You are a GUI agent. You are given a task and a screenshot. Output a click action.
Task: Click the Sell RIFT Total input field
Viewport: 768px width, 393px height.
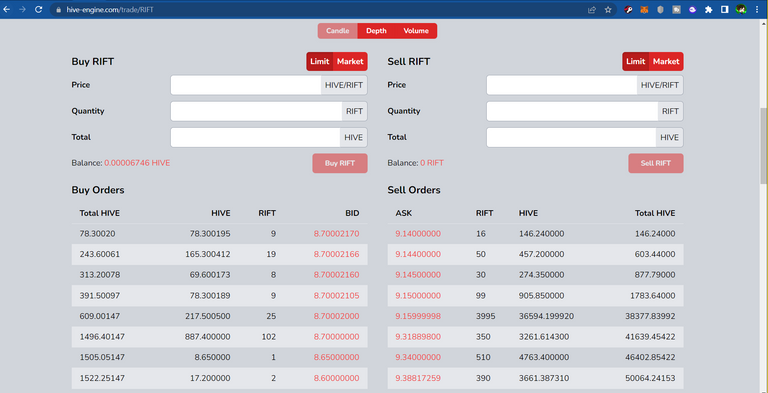tap(571, 138)
